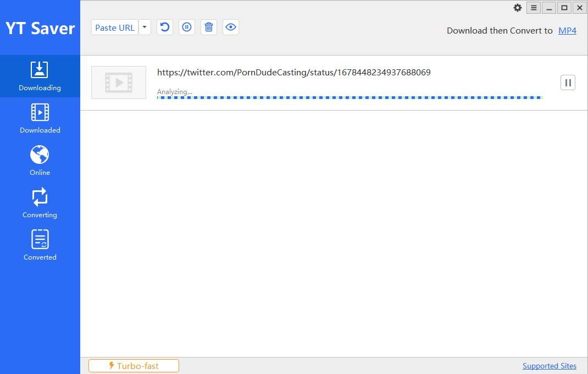This screenshot has width=588, height=374.
Task: Click the resume all downloads icon
Action: pyautogui.click(x=165, y=28)
